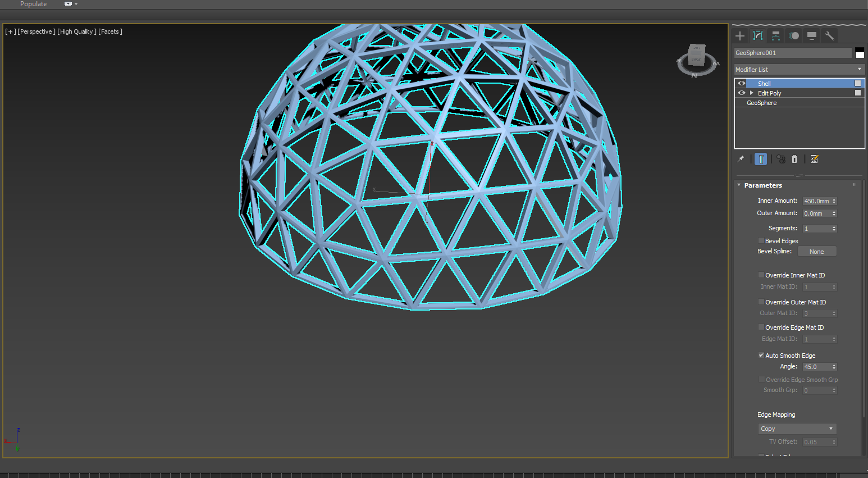Click the object color swatch next to GeoSphere001
Image resolution: width=868 pixels, height=478 pixels.
pos(859,52)
